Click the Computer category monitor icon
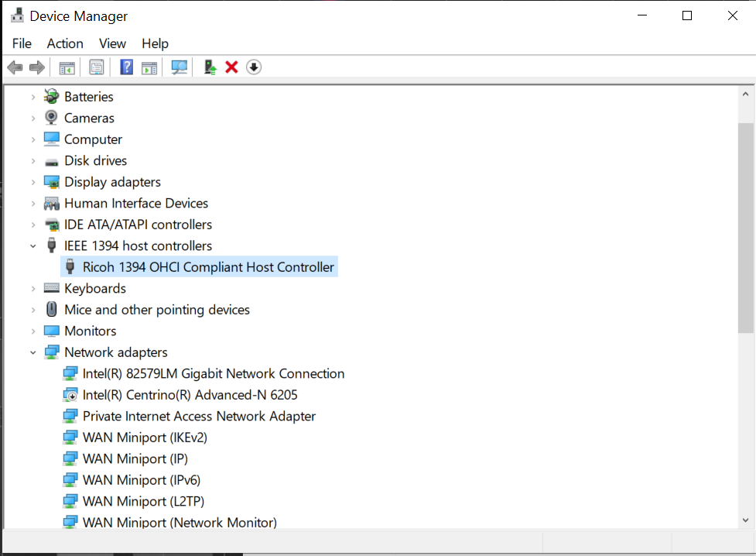Screen dimensions: 756x556 coord(51,139)
